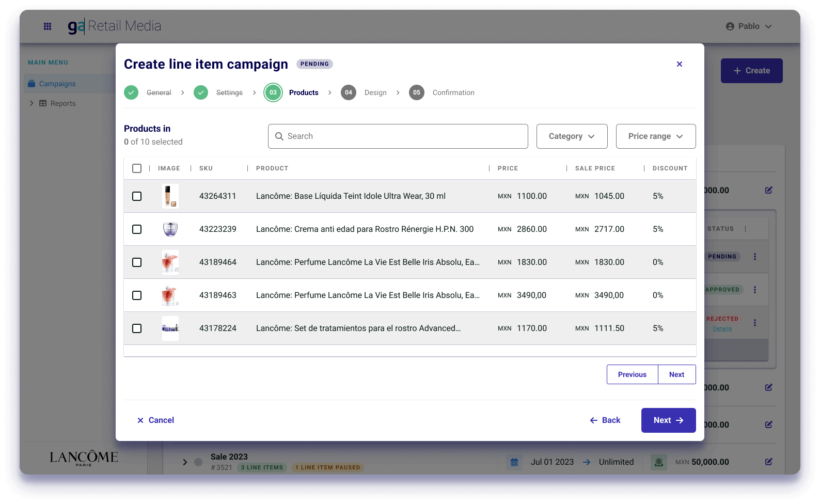Click the completed Settings step checkmark
820x504 pixels.
[x=201, y=92]
